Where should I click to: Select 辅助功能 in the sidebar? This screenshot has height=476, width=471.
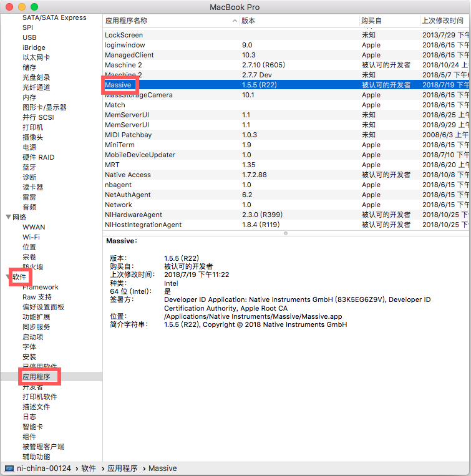point(36,457)
